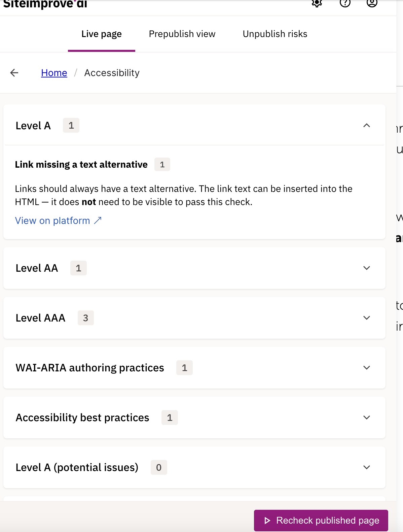The image size is (403, 532).
Task: Click the Link missing a text alternative title
Action: coord(81,165)
